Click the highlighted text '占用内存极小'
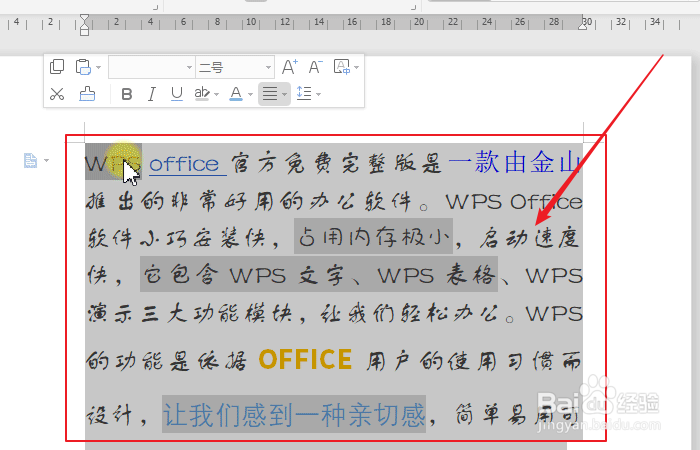The width and height of the screenshot is (700, 450). (x=373, y=236)
